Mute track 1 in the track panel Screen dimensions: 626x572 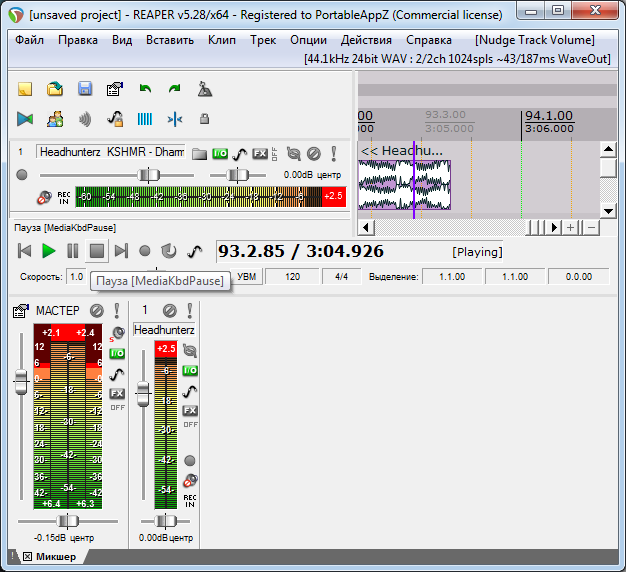[x=313, y=153]
